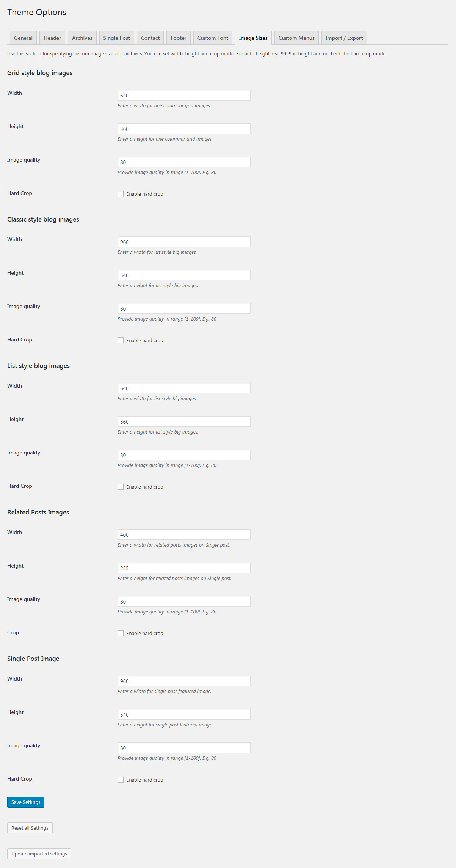Screen dimensions: 456x868
Task: Open the Import / Export tab
Action: 344,38
